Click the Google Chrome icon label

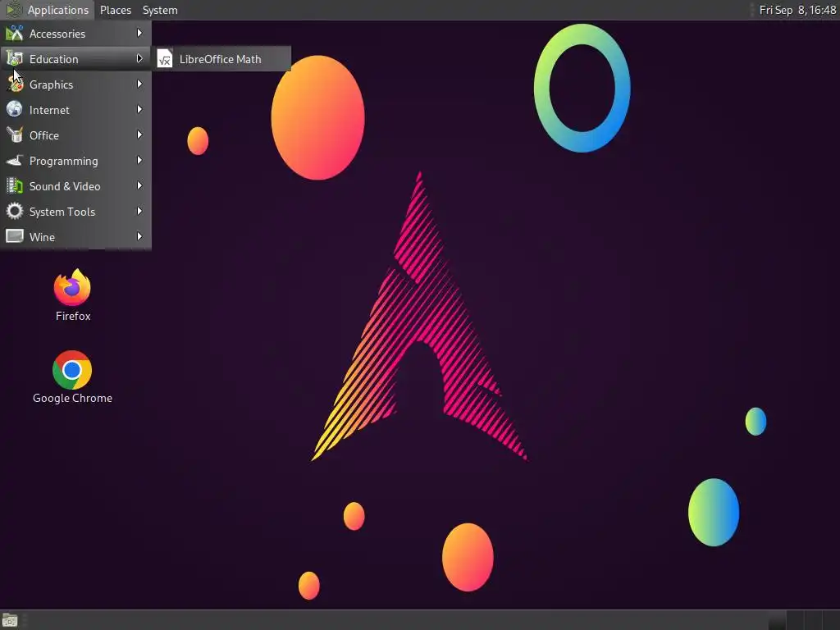point(72,398)
